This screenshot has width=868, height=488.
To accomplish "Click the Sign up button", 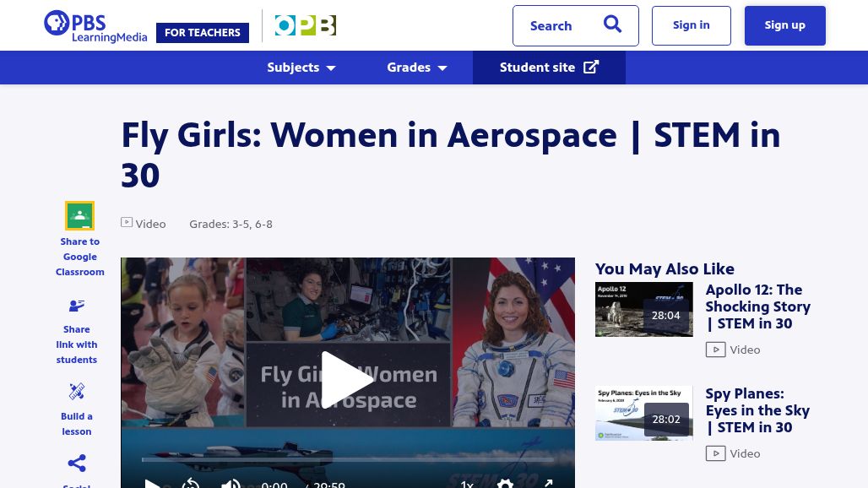I will pos(784,25).
